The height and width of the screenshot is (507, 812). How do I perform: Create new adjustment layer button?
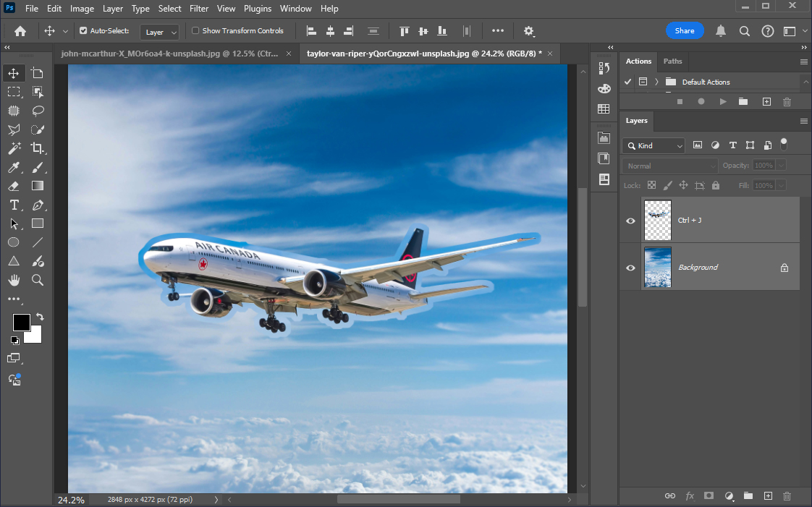(729, 495)
